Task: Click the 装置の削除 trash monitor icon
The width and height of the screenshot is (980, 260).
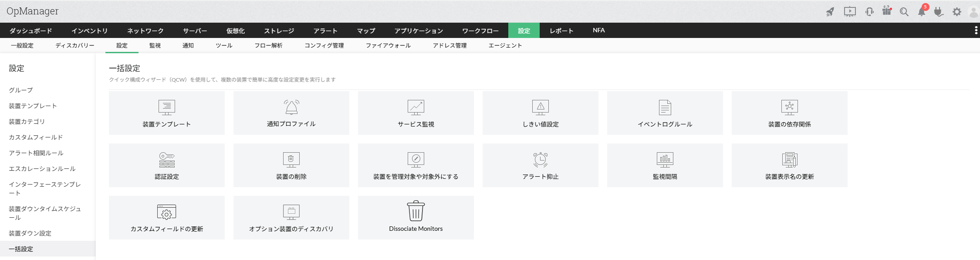Action: (x=291, y=160)
